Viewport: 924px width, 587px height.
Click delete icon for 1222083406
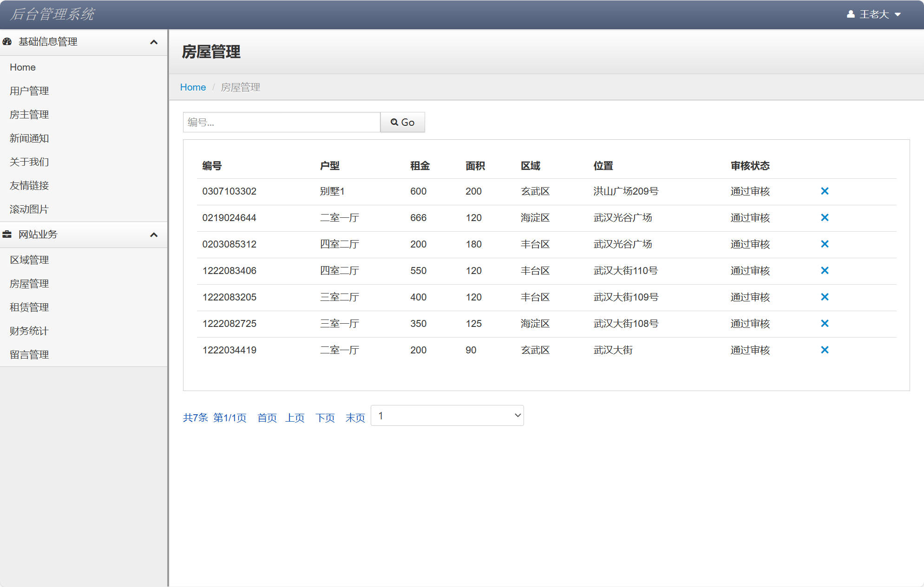(825, 271)
